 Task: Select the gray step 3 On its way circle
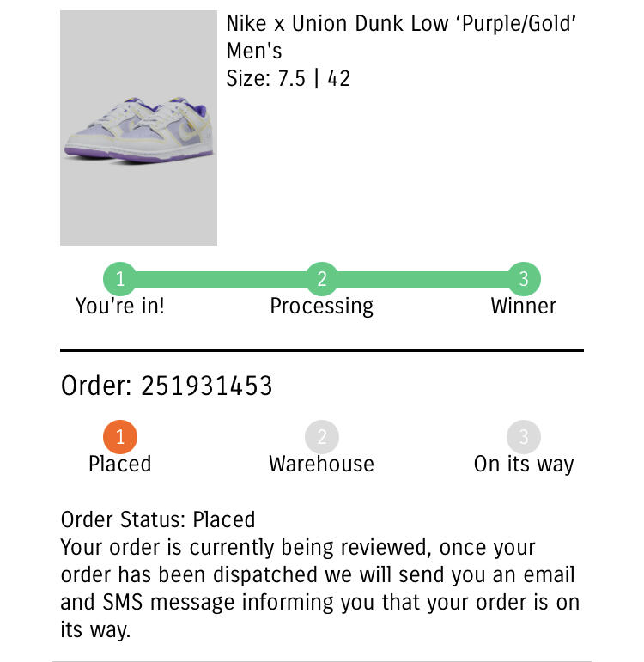(x=523, y=437)
